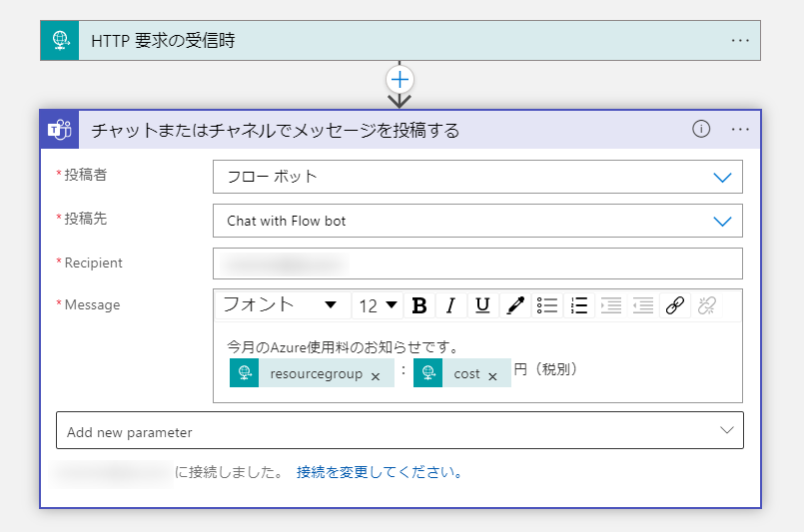Open the font size 12 dropdown
The width and height of the screenshot is (804, 532).
coord(378,305)
